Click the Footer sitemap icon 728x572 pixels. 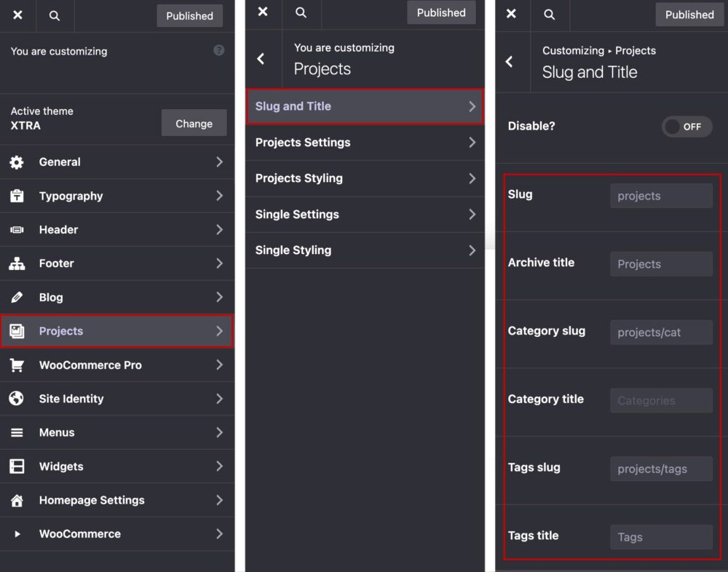[17, 263]
